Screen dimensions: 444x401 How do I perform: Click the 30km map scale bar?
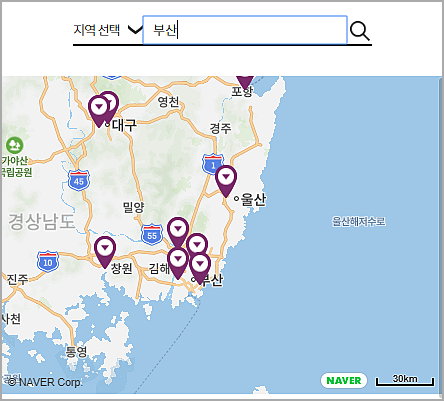tap(405, 380)
